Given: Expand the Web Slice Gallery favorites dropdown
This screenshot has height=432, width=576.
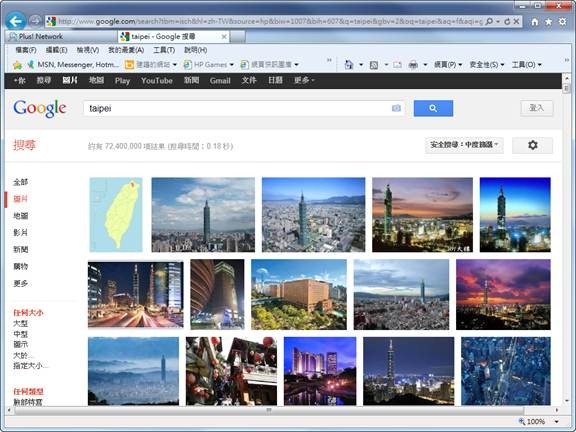Looking at the screenshot, I should (296, 65).
